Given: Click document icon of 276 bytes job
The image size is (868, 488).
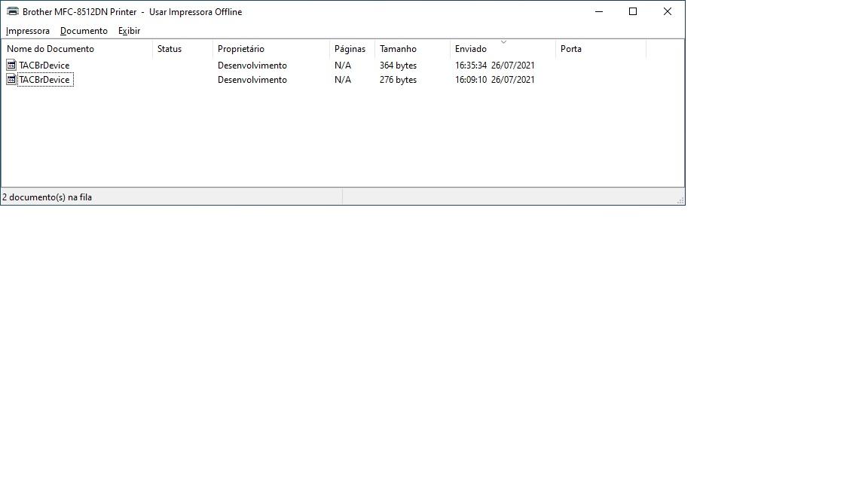Looking at the screenshot, I should 11,79.
